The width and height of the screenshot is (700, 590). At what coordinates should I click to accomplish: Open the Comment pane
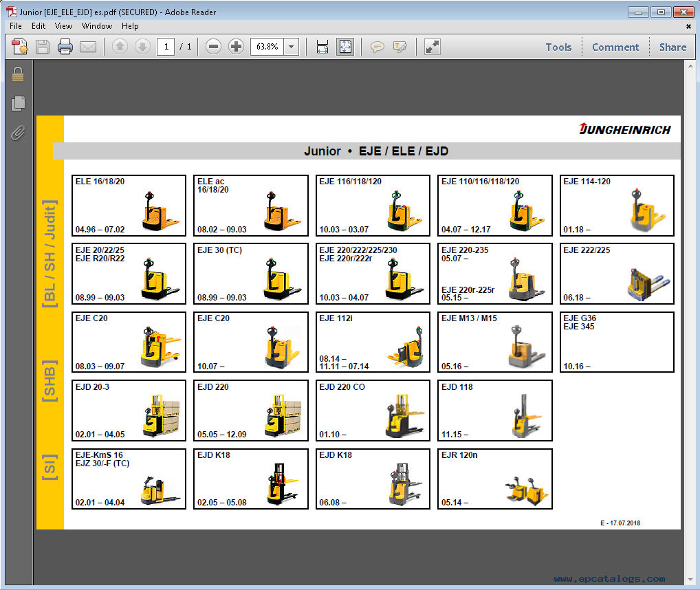point(615,47)
